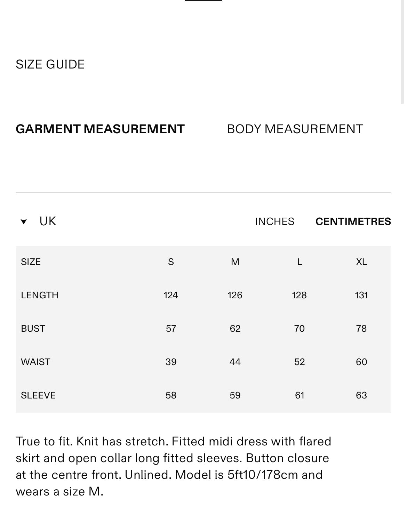407x532 pixels.
Task: Click the M waist value 44
Action: tap(235, 362)
